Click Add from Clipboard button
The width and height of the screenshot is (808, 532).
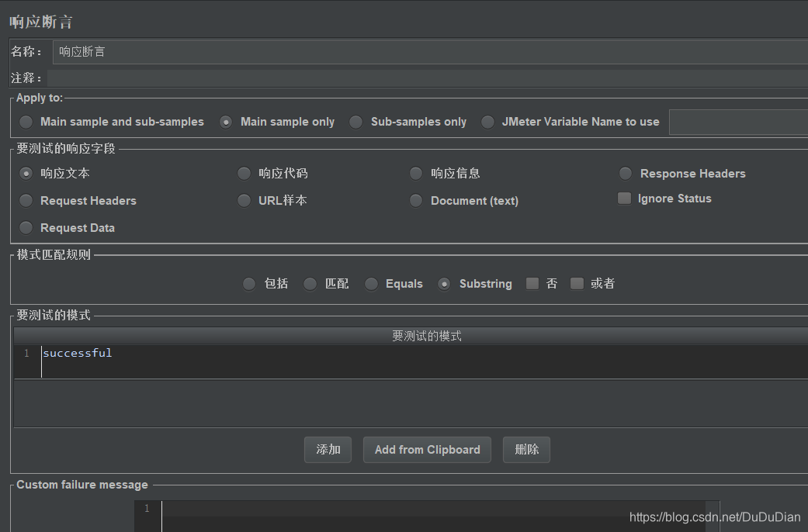[x=427, y=450]
